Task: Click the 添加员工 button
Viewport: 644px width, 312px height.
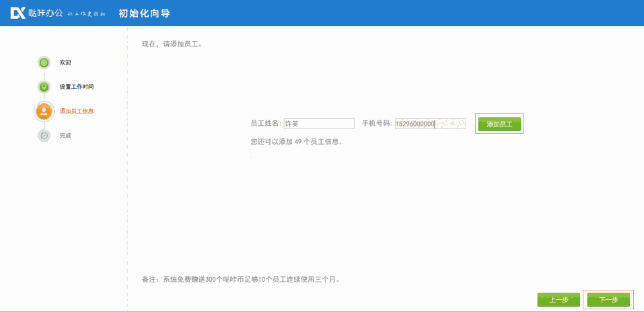Action: pos(499,124)
